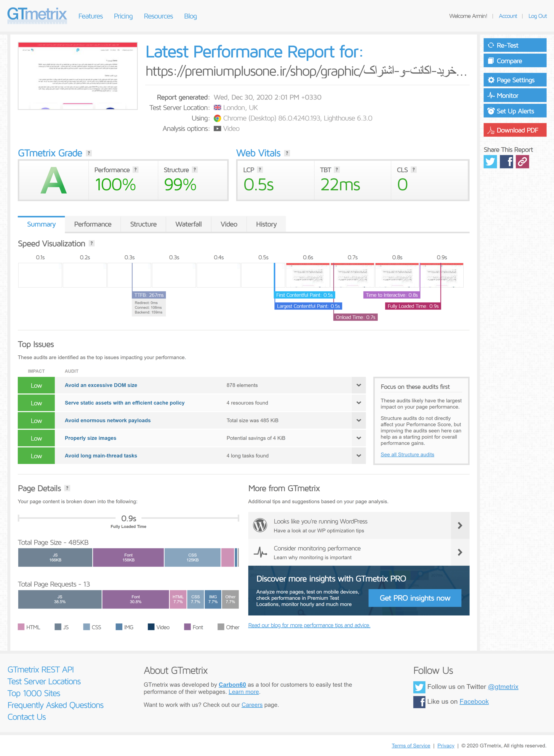The width and height of the screenshot is (554, 756).
Task: Open the Test Server Locations link
Action: [44, 681]
